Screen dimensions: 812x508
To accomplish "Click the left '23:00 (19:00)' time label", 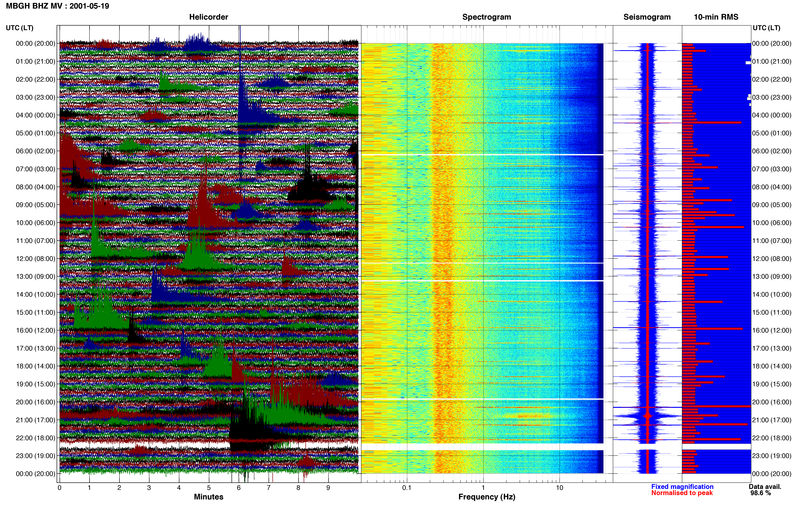I will tap(36, 456).
